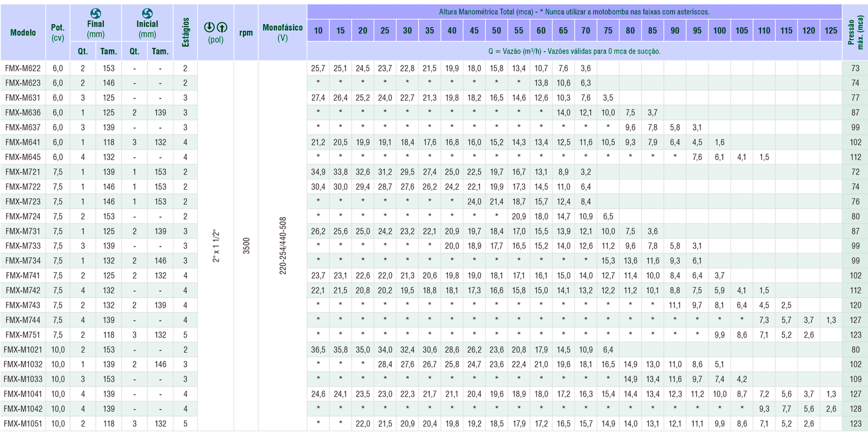Select the 125 mca column header

[x=831, y=30]
